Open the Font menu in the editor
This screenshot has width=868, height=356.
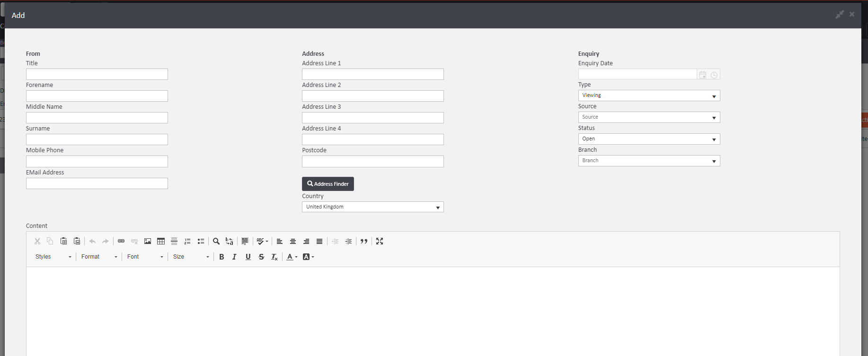click(x=145, y=257)
